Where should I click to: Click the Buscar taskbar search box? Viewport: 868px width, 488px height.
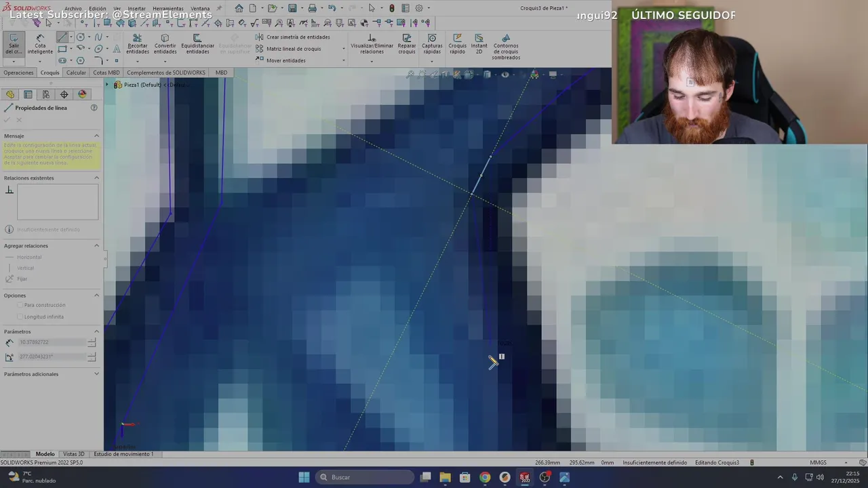pos(366,477)
